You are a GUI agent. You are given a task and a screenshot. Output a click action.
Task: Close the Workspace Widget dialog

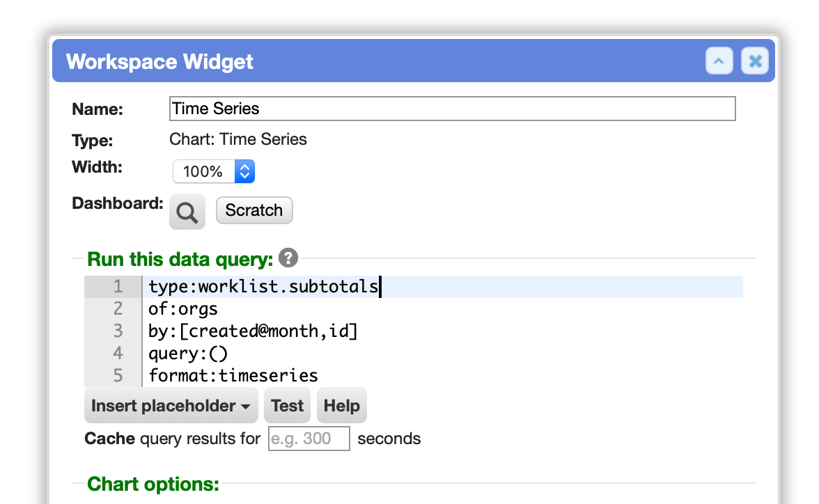point(755,61)
